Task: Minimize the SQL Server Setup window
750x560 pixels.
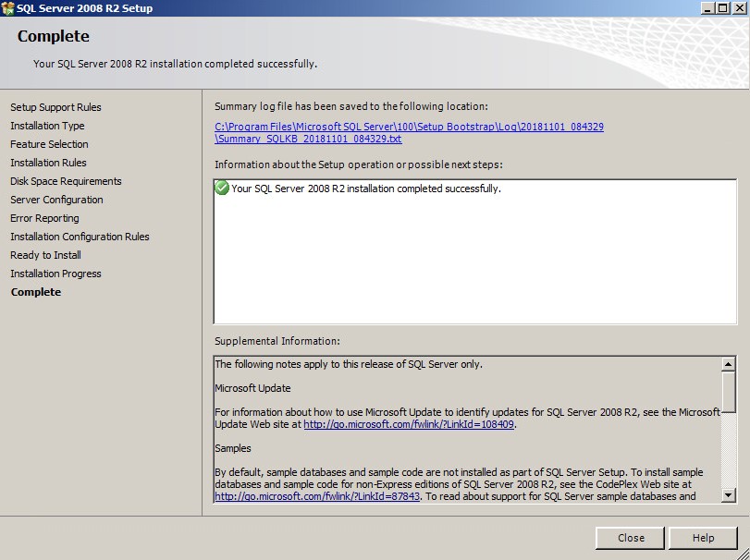Action: [707, 8]
